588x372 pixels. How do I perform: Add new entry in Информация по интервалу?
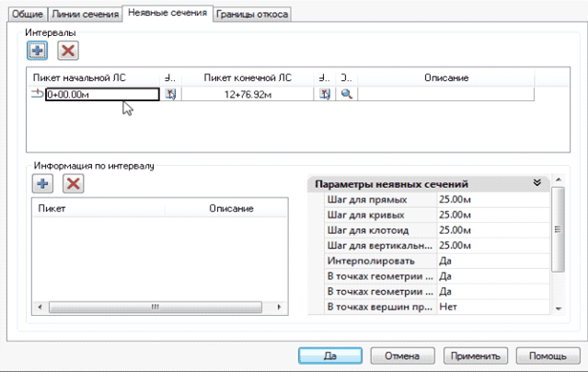point(41,183)
